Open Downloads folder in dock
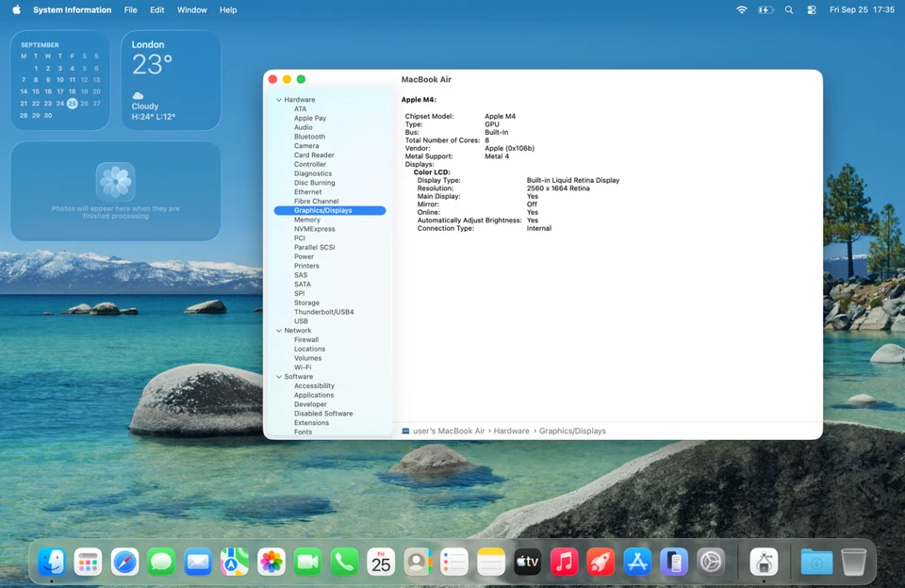Viewport: 905px width, 588px height. click(x=816, y=562)
